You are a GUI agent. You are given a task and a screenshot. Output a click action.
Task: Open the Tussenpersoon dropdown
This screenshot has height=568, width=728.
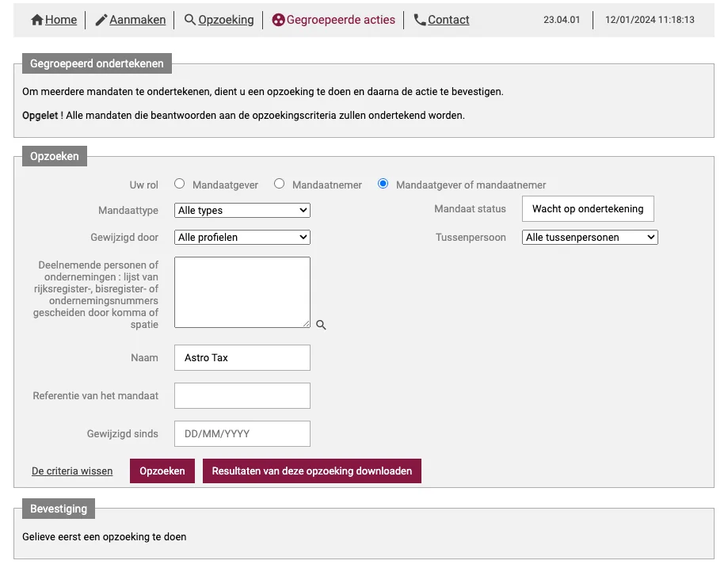[589, 238]
